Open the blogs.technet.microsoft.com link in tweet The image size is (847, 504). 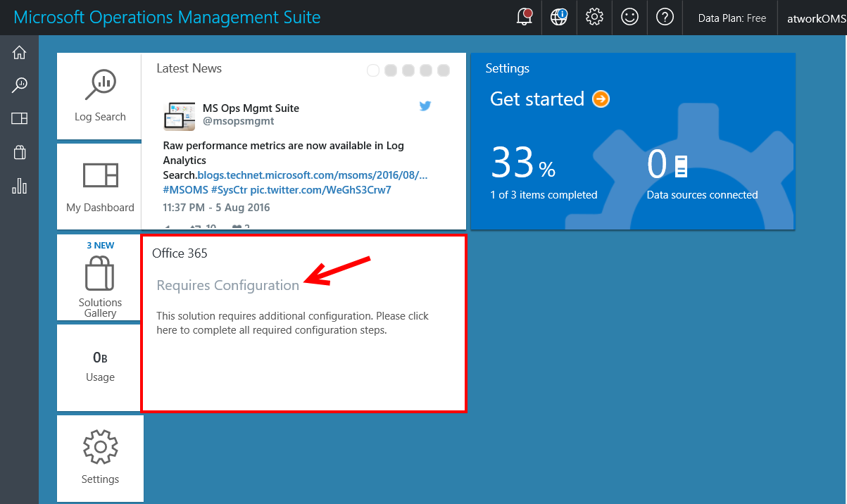(x=312, y=175)
